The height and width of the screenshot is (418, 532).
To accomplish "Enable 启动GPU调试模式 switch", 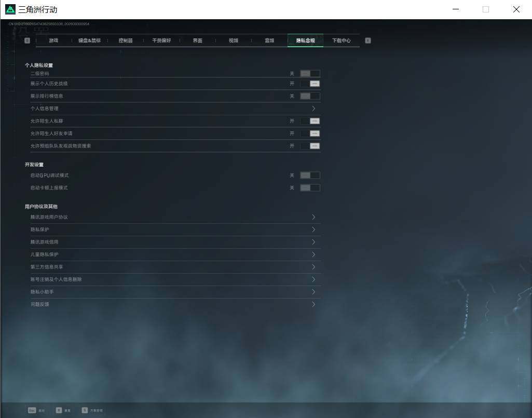I will pos(310,176).
